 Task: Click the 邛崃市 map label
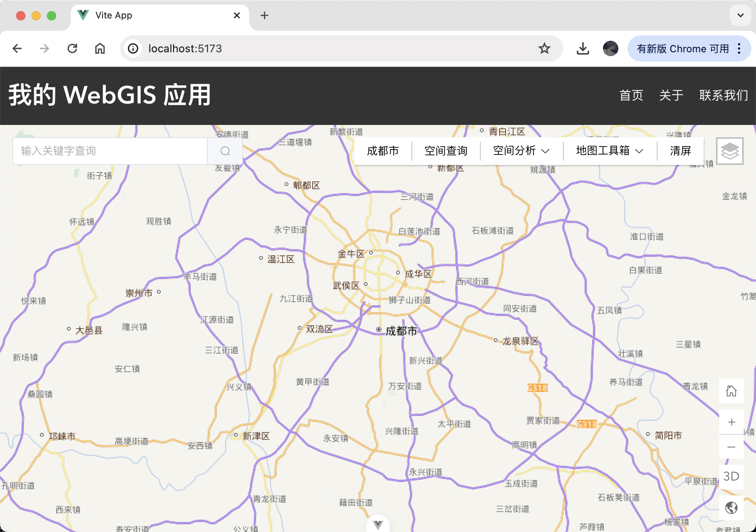(62, 436)
